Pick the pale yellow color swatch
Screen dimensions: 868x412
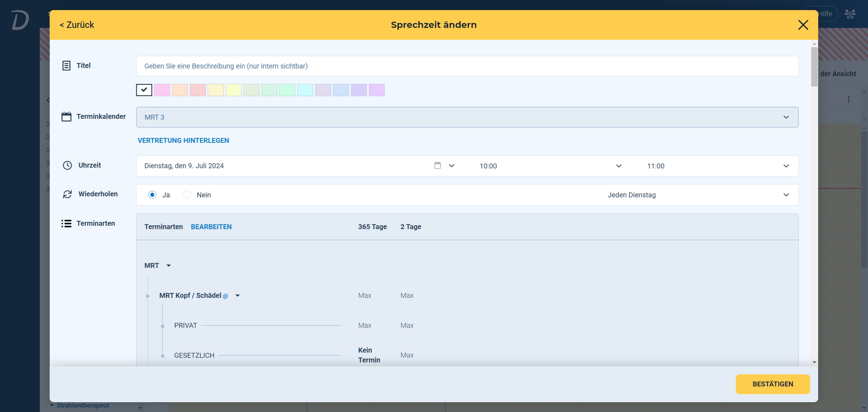(216, 90)
